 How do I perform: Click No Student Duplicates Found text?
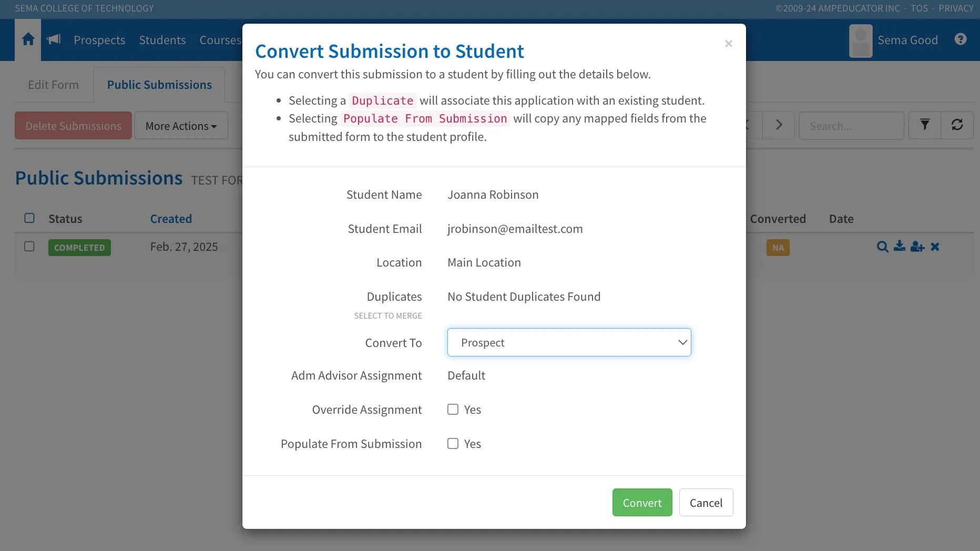click(524, 297)
